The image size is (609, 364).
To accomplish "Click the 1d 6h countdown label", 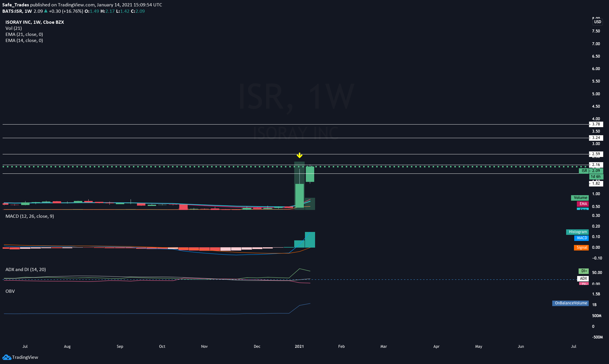I will pyautogui.click(x=596, y=177).
